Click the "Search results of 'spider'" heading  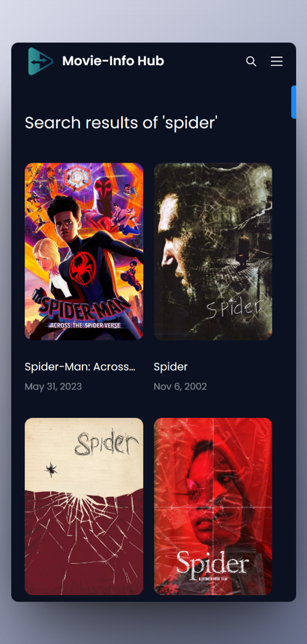(121, 123)
